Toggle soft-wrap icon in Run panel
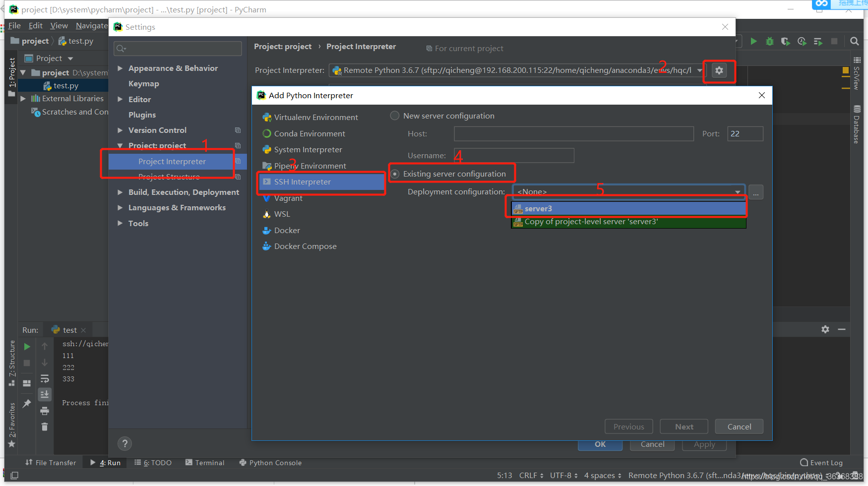Screen dimensions: 868x486 click(45, 378)
